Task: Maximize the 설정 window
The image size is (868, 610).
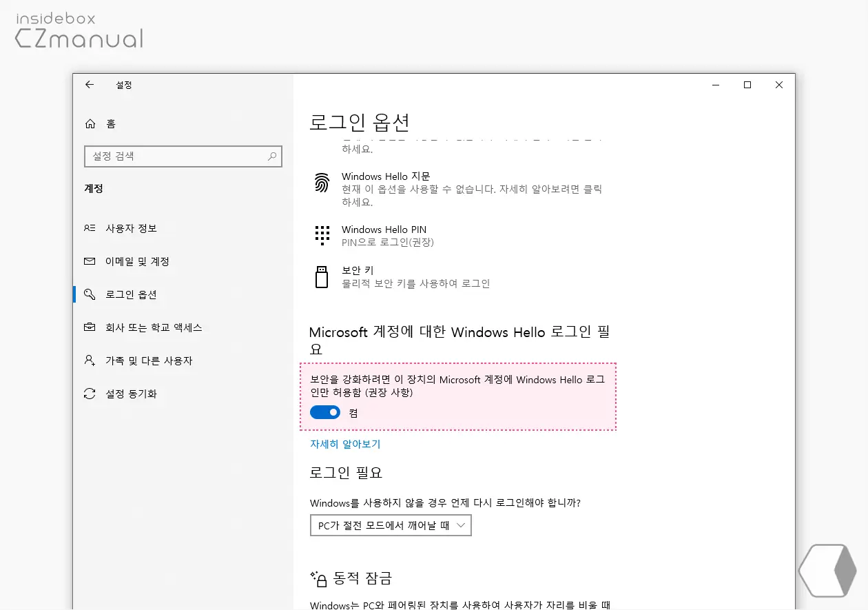Action: (x=747, y=85)
